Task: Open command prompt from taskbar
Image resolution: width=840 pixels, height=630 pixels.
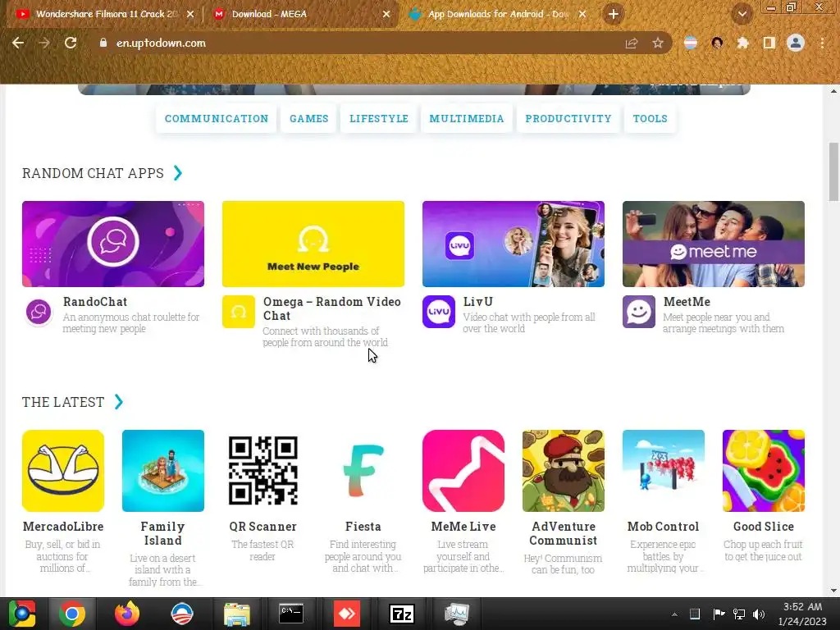Action: tap(291, 614)
